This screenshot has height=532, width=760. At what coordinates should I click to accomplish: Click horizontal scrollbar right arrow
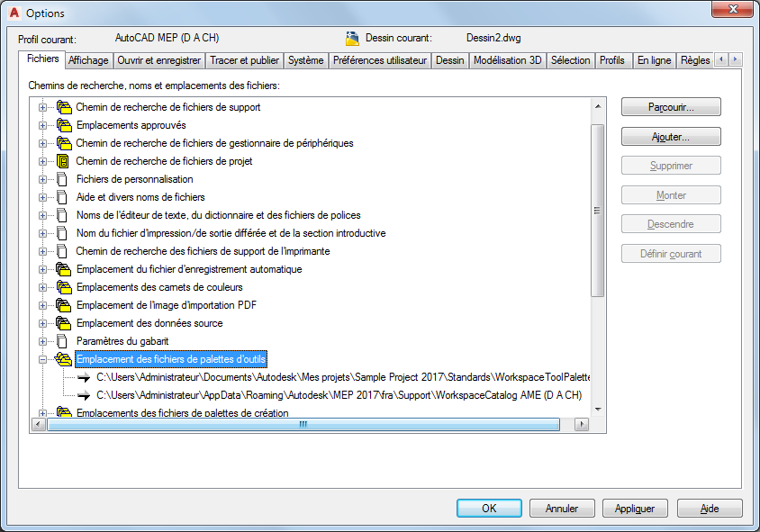[x=582, y=425]
